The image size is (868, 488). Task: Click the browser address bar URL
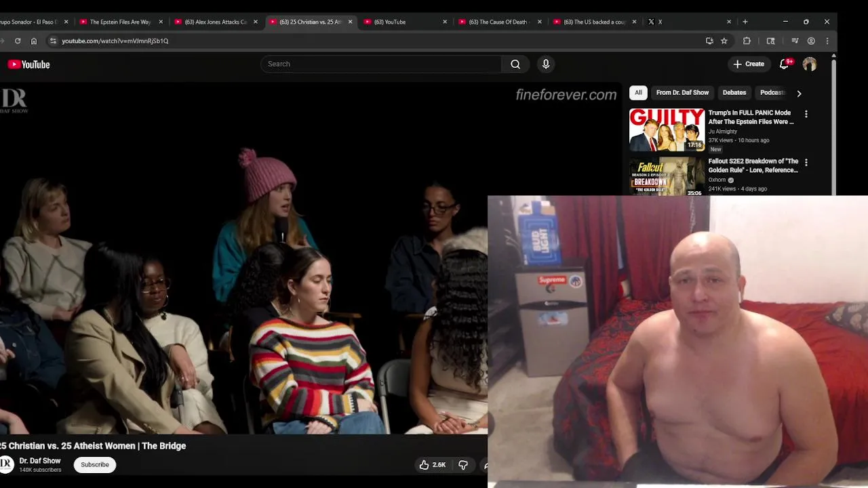pos(115,41)
